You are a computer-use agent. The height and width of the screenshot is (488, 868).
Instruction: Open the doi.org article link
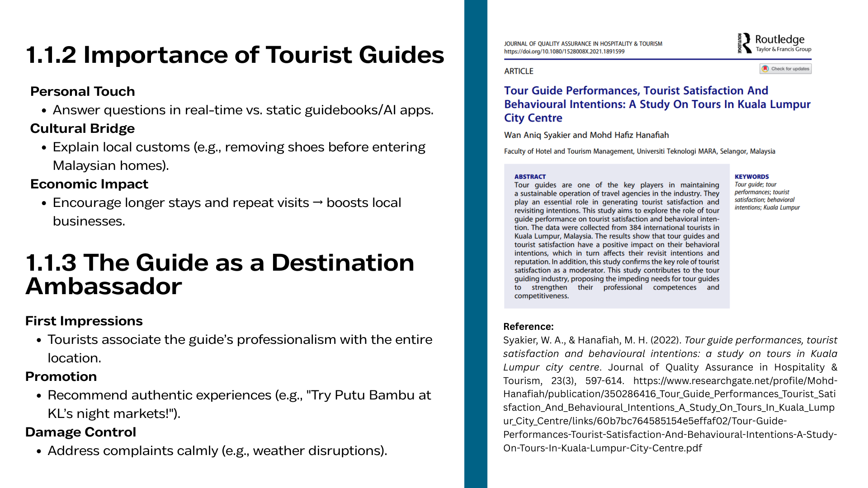point(564,52)
